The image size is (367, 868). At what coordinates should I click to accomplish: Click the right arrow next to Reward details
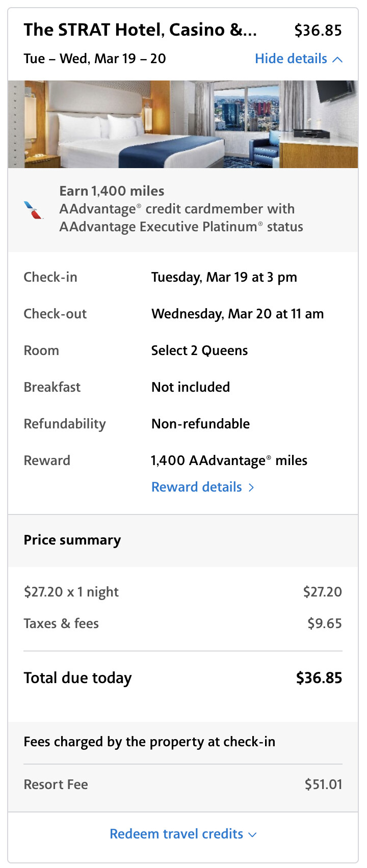point(251,487)
